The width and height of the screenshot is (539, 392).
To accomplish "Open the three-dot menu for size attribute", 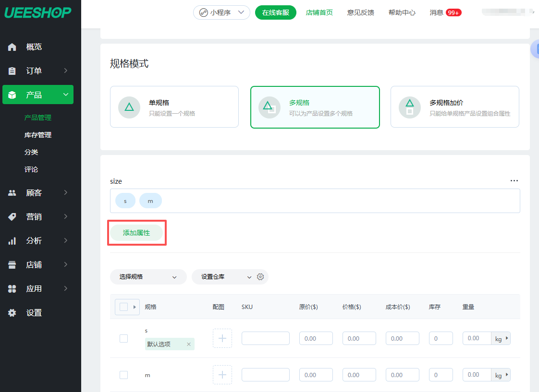I will [x=514, y=181].
